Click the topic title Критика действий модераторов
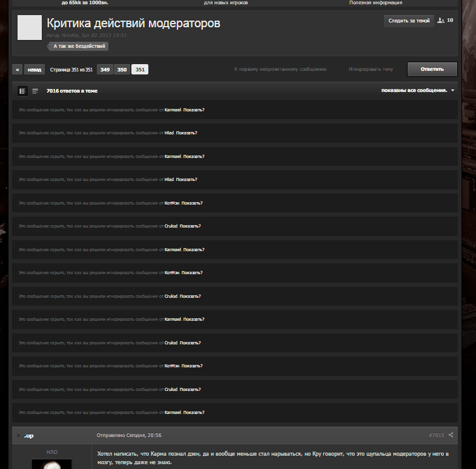Screen dimensions: 476x469 133,23
